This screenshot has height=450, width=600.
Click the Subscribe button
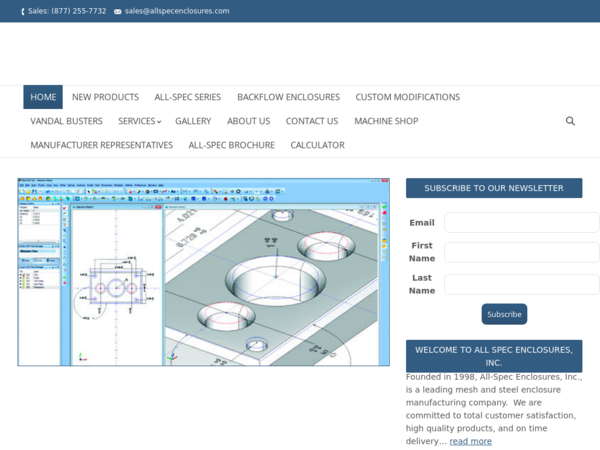click(504, 314)
